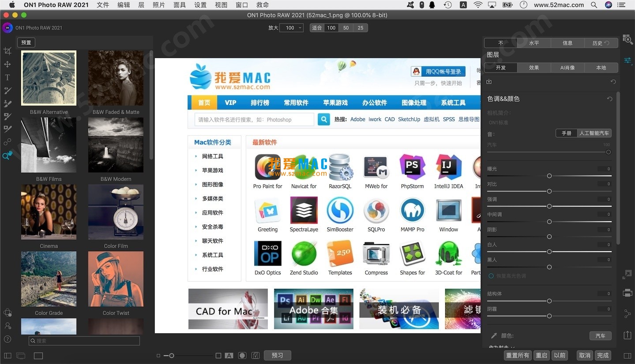635x364 pixels.
Task: Click the 以前 button
Action: coord(560,356)
